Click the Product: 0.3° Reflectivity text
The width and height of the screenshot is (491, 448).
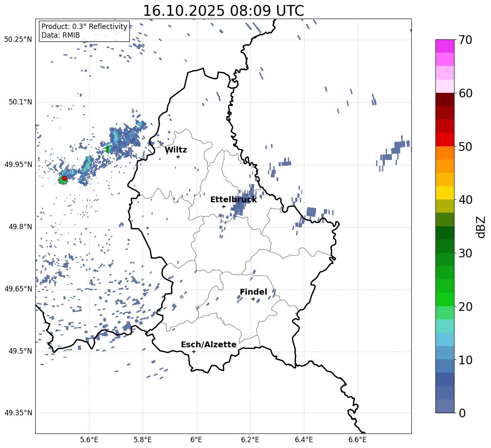[84, 26]
